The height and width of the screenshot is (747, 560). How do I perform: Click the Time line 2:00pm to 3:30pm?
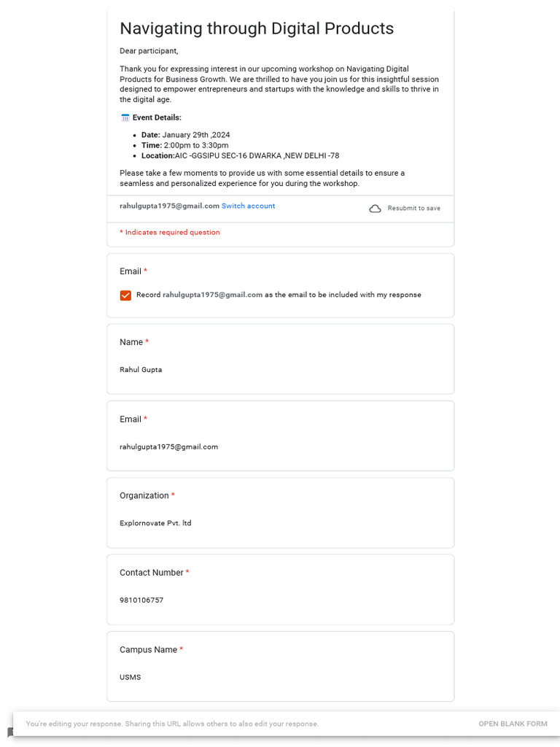pos(184,145)
